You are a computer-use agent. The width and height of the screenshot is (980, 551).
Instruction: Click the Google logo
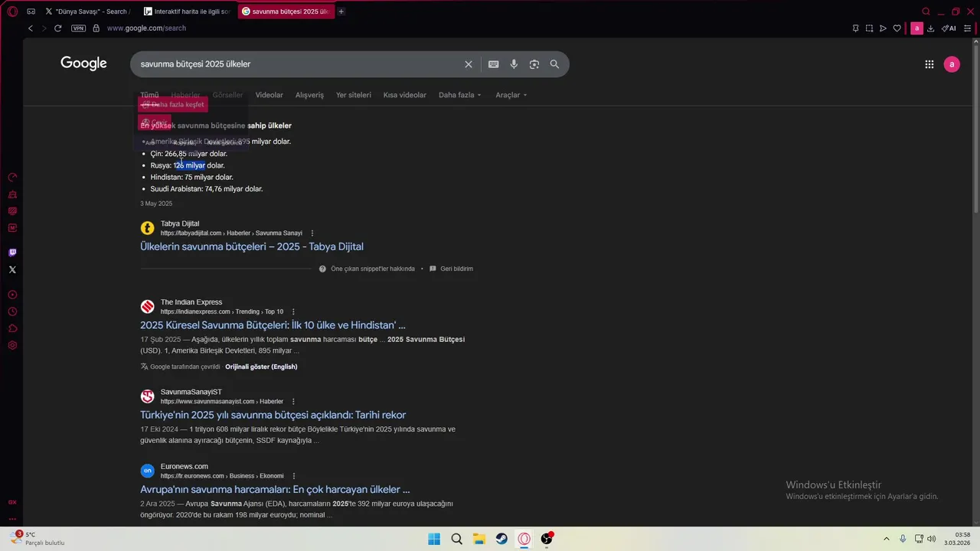[84, 64]
